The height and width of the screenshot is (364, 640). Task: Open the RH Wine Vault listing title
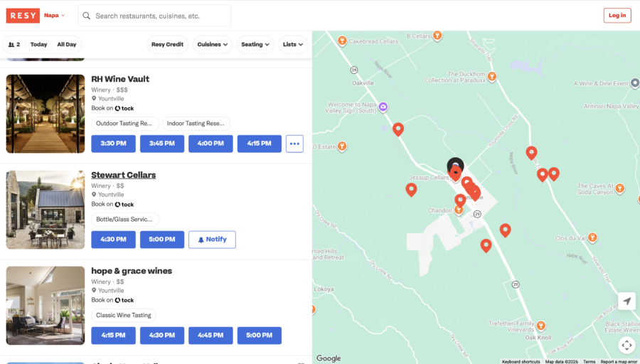pos(120,79)
